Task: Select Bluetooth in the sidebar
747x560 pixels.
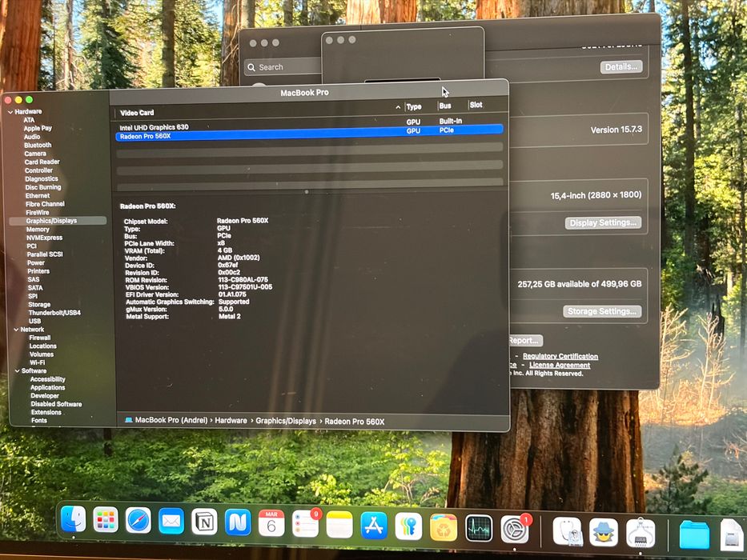Action: tap(38, 146)
